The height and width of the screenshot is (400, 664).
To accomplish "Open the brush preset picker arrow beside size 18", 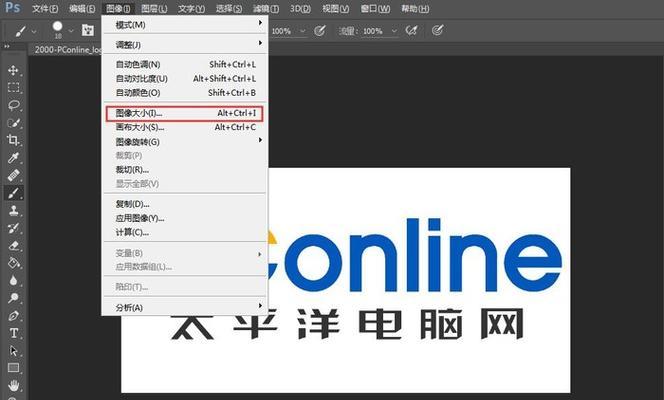I will point(71,31).
